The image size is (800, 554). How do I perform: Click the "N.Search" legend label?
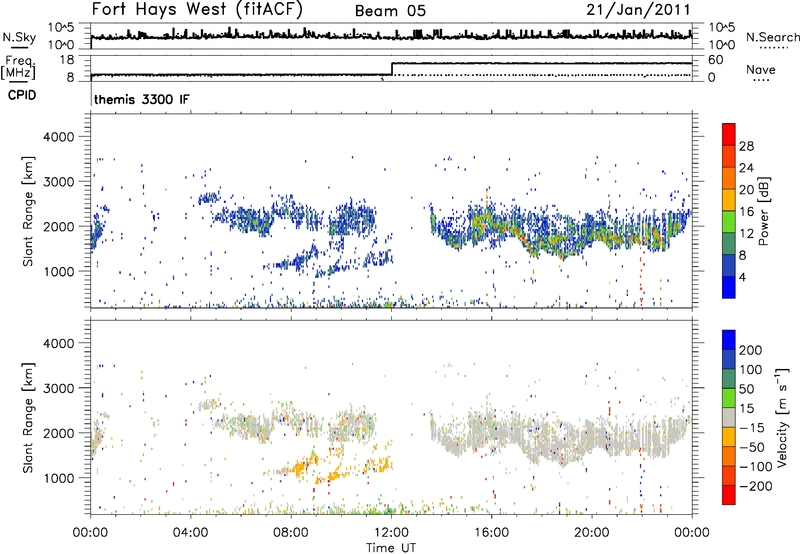[772, 37]
